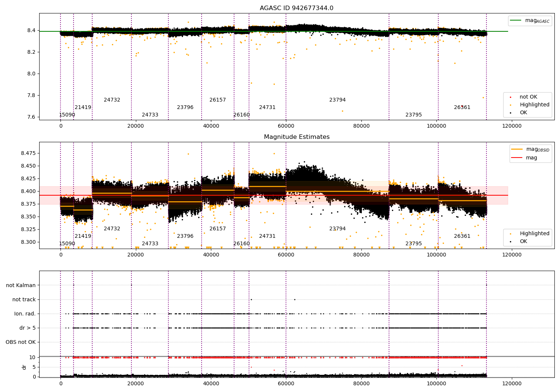Image resolution: width=560 pixels, height=392 pixels.
Task: Click obsid label 26361 in Magnitude Estimates plot
Action: (462, 236)
